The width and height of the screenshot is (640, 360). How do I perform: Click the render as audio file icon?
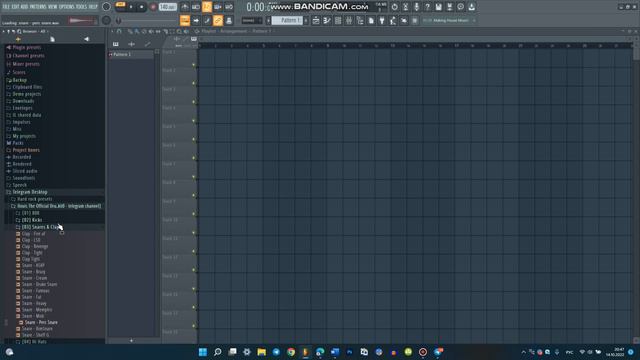pos(449,7)
